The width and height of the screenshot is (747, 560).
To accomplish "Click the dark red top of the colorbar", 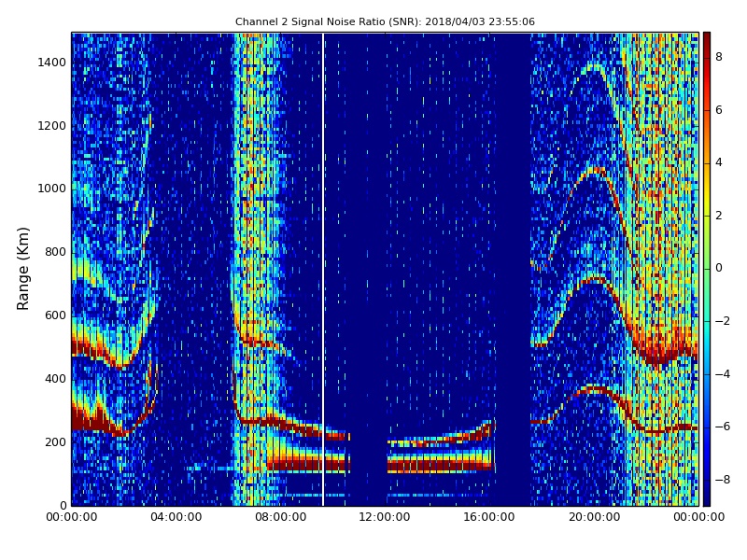I will tap(707, 38).
